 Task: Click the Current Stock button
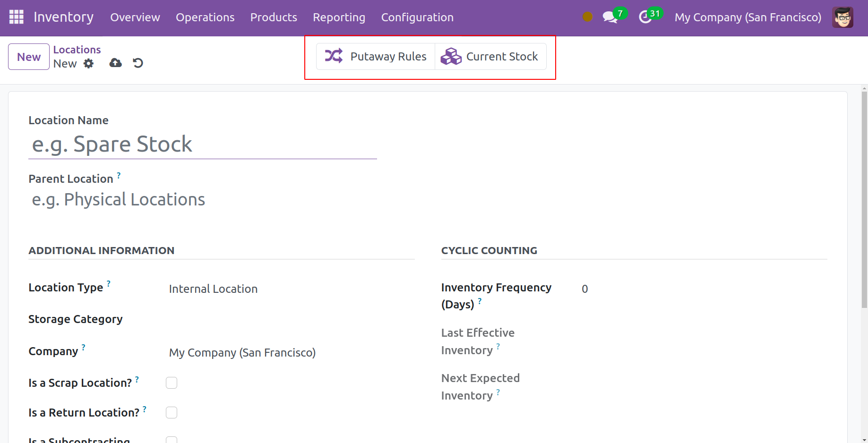coord(490,57)
